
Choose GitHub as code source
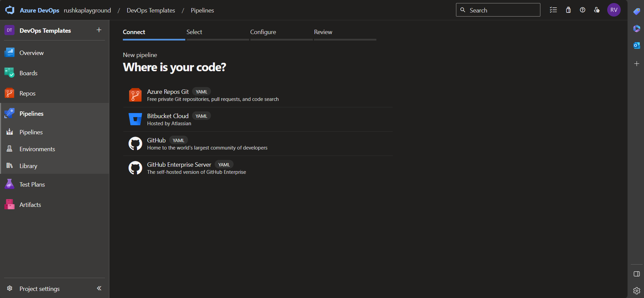(258, 144)
